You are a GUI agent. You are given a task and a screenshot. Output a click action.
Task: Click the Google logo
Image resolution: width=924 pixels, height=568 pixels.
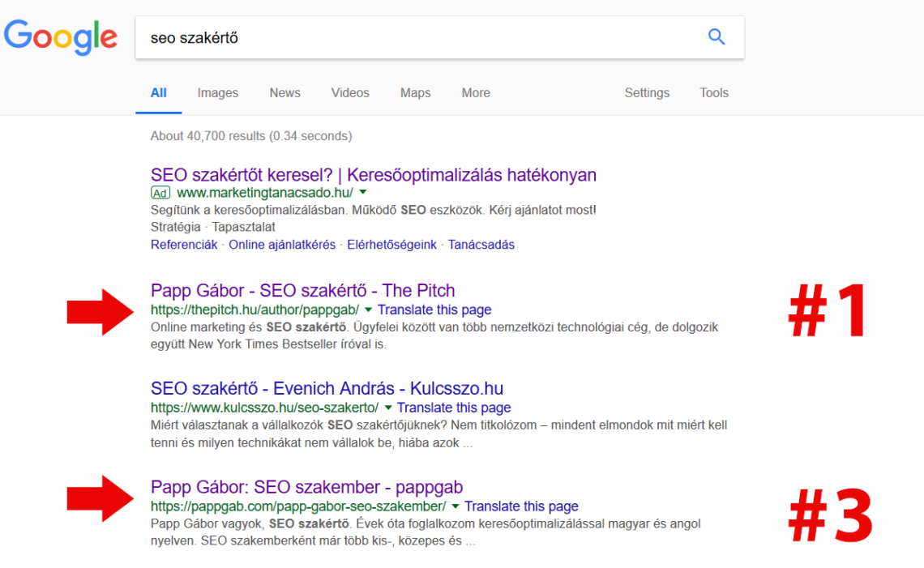pos(61,37)
